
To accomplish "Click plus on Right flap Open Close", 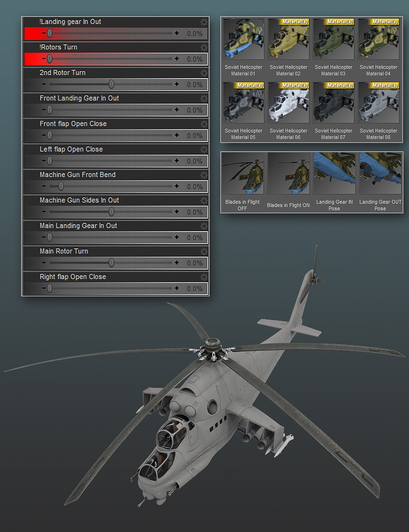I will (x=177, y=288).
